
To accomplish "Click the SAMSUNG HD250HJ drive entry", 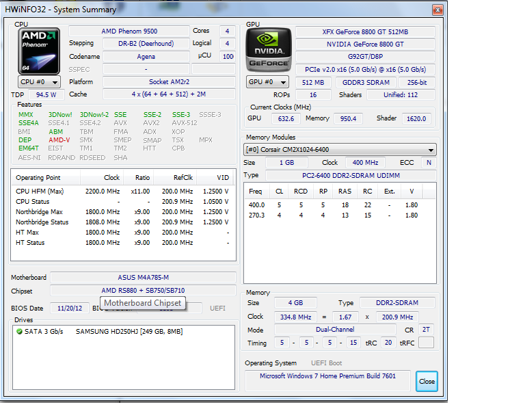I will click(x=129, y=332).
